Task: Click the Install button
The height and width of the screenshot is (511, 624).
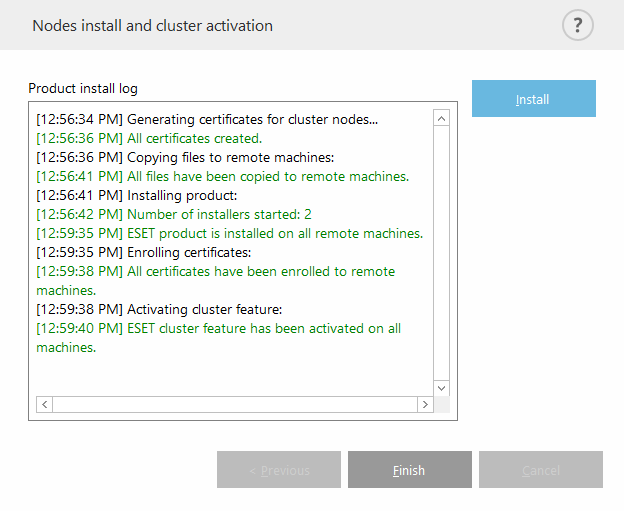Action: pos(533,99)
